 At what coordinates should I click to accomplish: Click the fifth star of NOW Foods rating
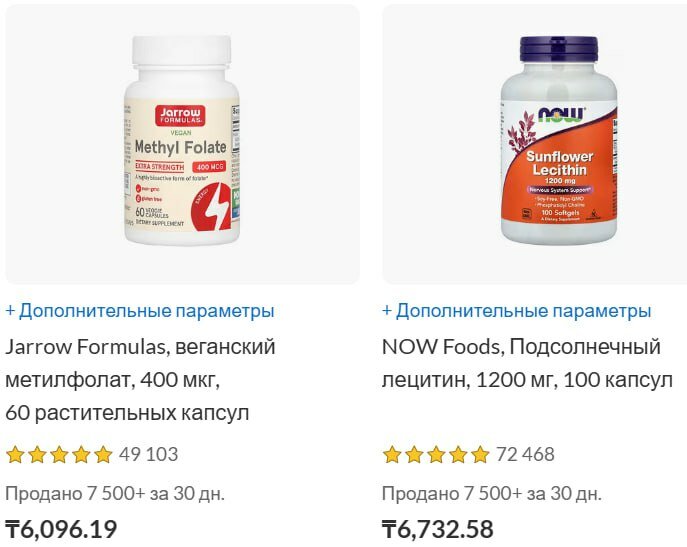coord(480,455)
